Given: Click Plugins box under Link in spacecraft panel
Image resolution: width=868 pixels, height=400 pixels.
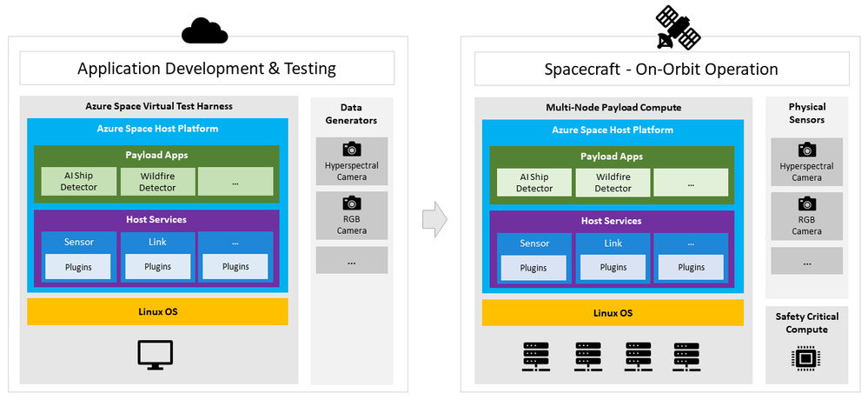Looking at the screenshot, I should [x=613, y=268].
